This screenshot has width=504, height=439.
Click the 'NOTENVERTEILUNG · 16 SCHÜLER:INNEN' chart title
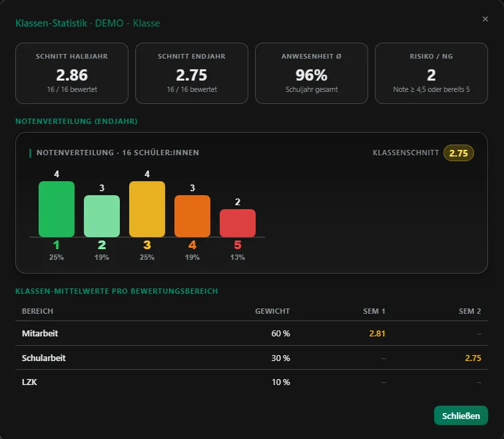pyautogui.click(x=118, y=153)
